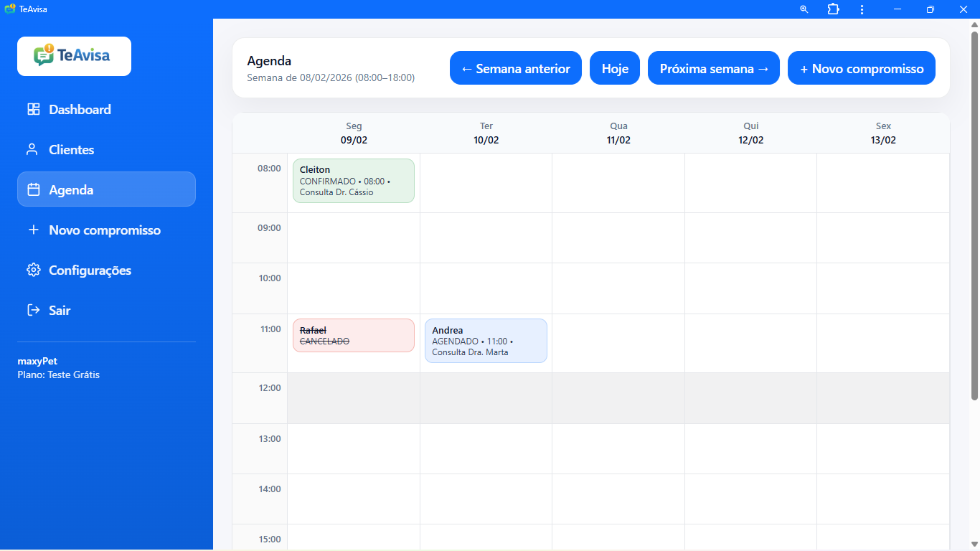This screenshot has width=980, height=551.
Task: Click the page vertical scrollbar
Action: click(974, 215)
